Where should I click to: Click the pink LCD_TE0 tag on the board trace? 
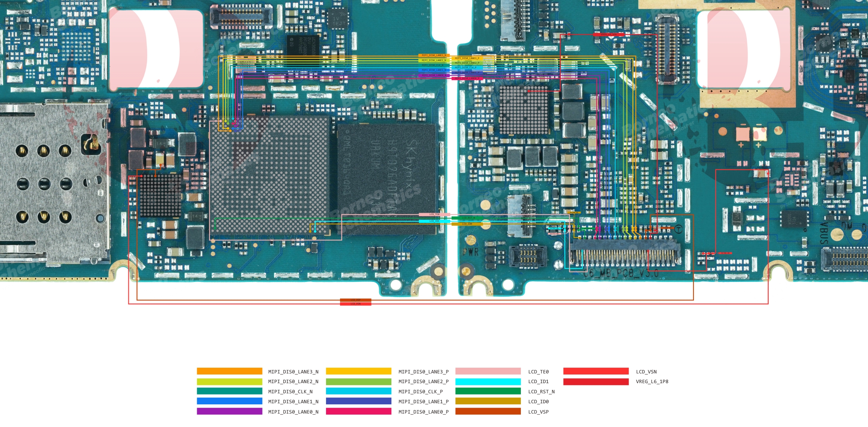[434, 215]
